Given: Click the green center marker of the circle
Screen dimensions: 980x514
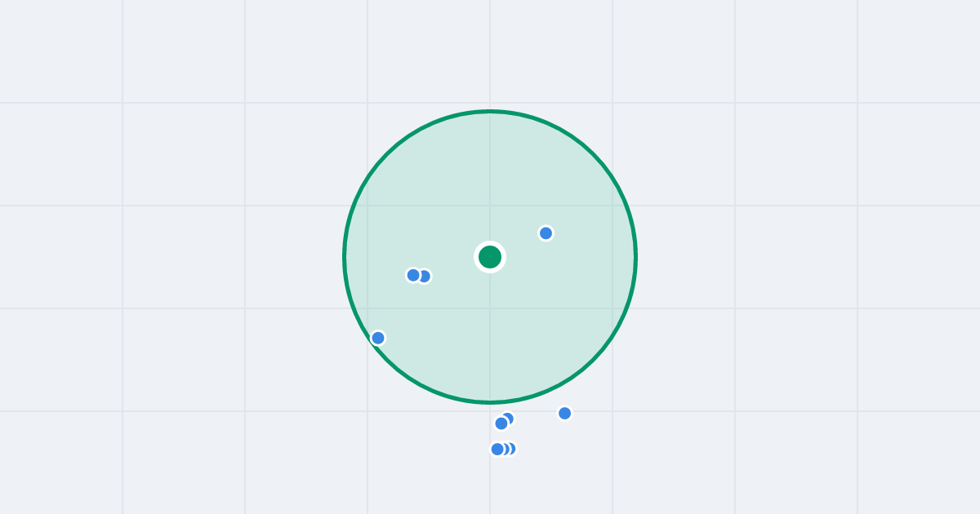Looking at the screenshot, I should click(490, 257).
